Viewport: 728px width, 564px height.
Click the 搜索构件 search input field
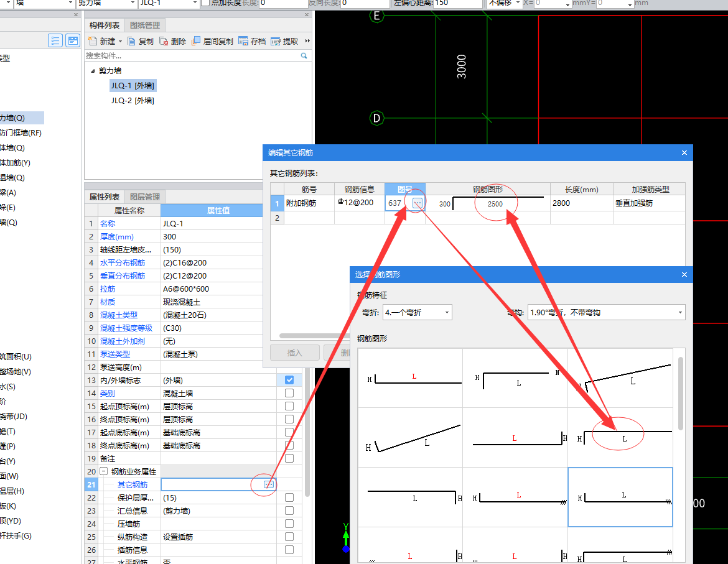click(192, 56)
